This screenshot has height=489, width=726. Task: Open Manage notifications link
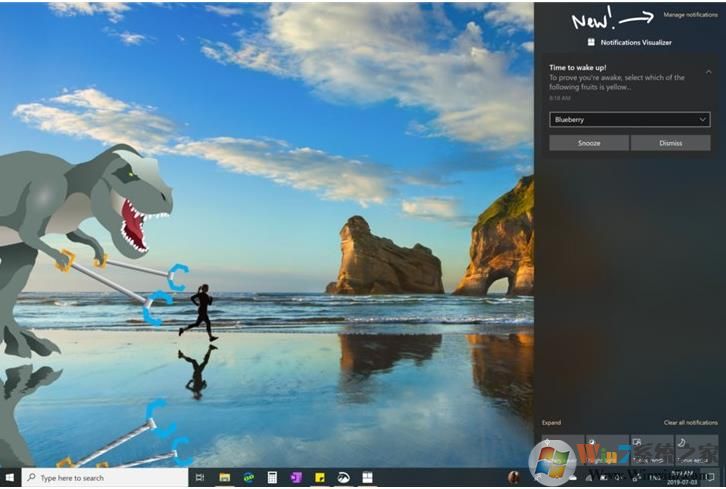(690, 15)
